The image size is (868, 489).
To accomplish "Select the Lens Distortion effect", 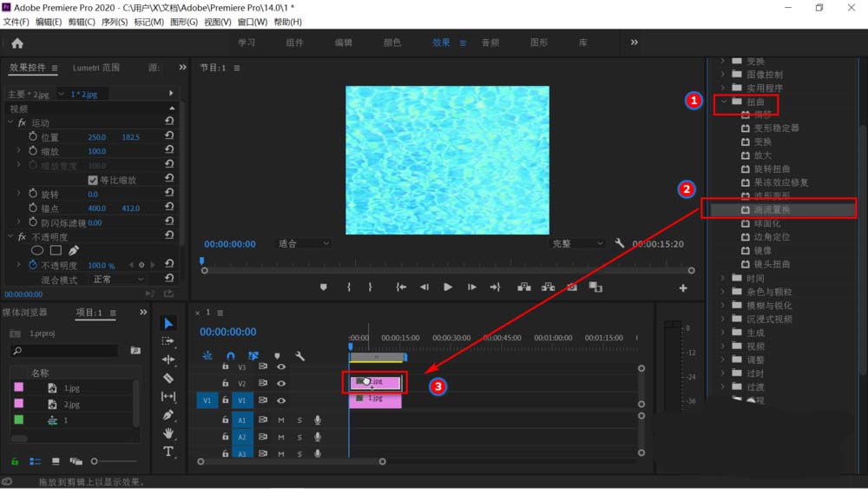I will click(772, 264).
